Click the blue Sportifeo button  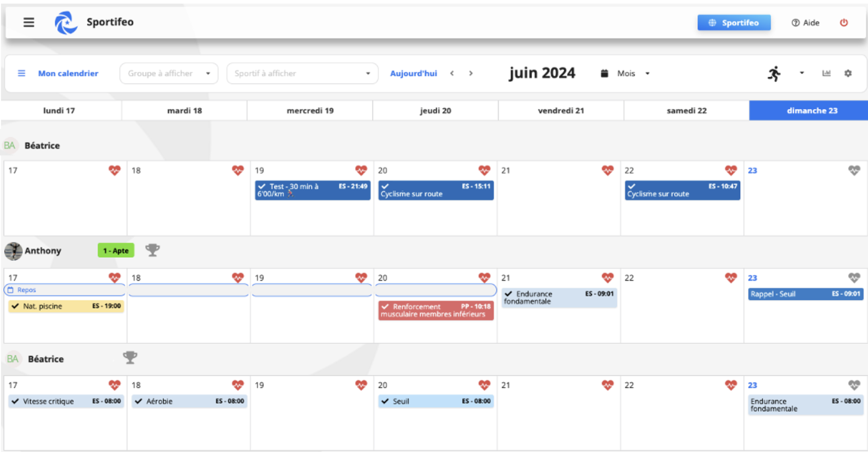[734, 22]
